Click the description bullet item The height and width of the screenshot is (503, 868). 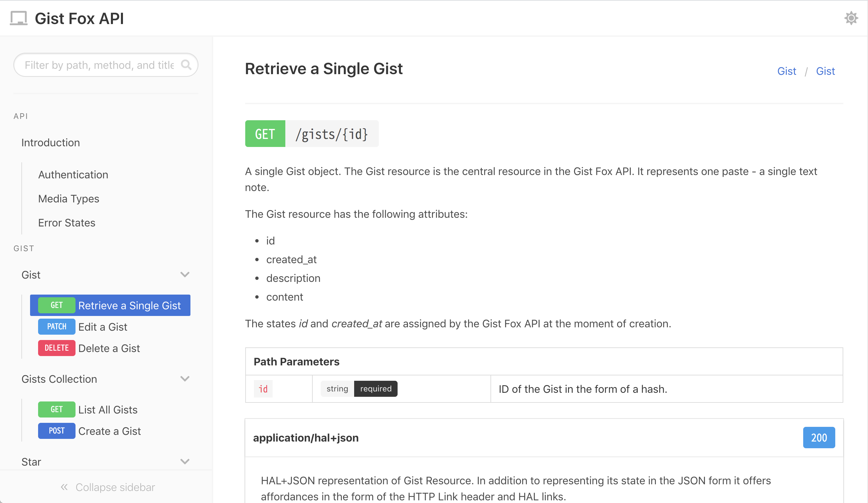[293, 278]
